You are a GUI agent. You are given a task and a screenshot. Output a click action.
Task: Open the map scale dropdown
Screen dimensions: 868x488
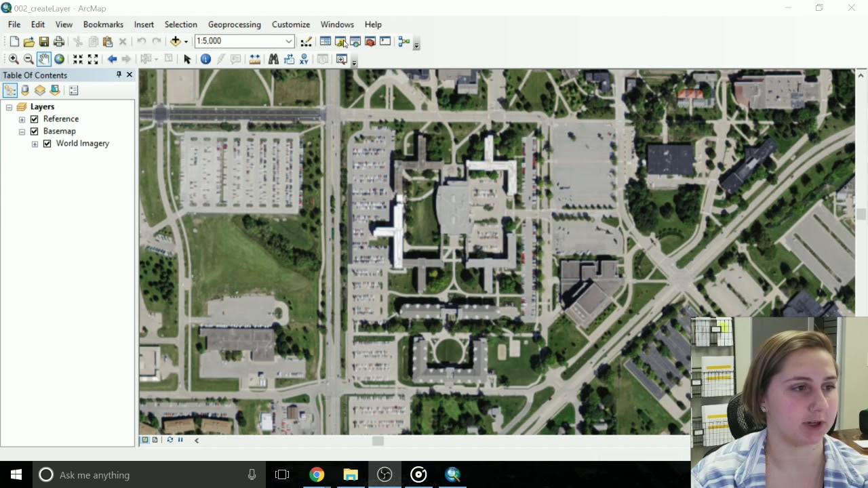click(x=288, y=41)
